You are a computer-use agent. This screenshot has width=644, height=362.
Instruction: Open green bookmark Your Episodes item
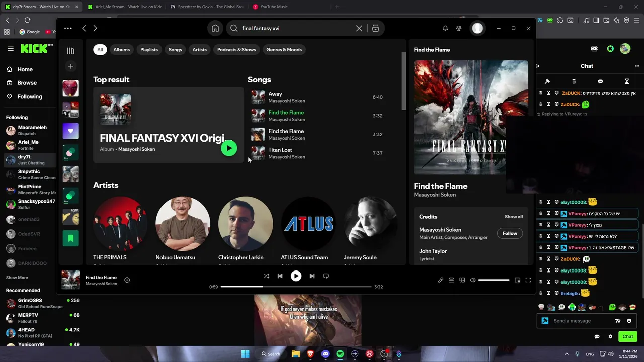71,238
